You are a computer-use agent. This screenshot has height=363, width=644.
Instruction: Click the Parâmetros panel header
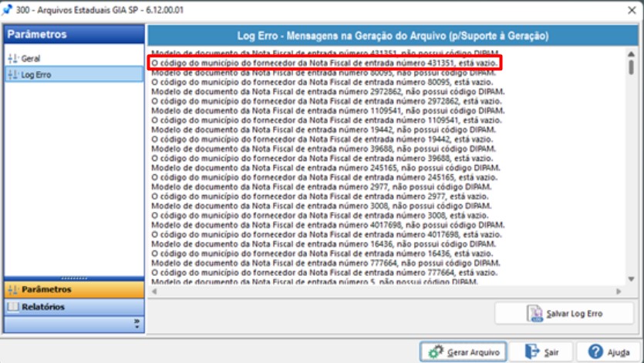coord(74,35)
